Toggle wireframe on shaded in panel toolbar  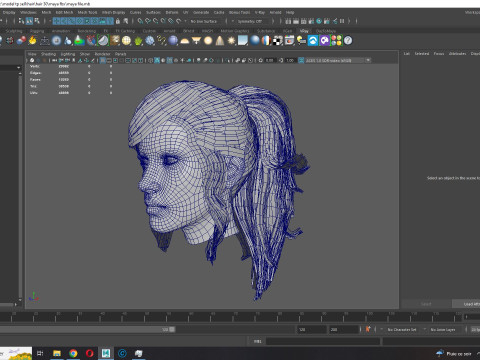point(170,60)
